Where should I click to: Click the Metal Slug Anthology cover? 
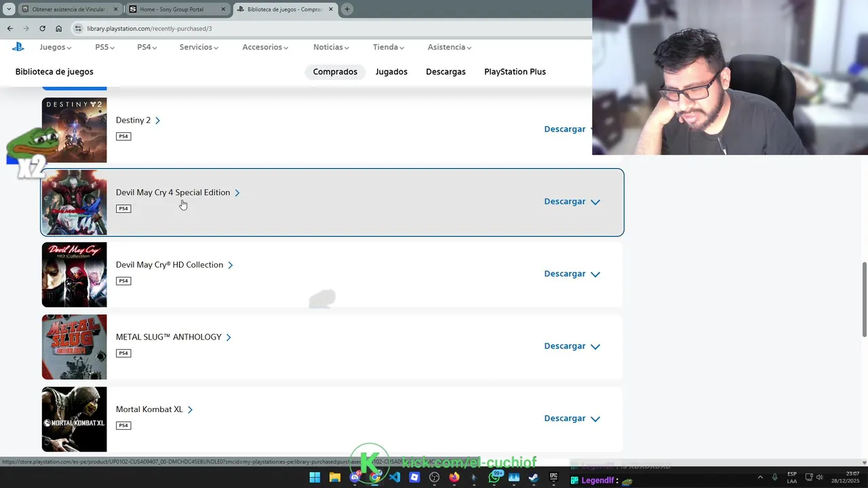pyautogui.click(x=74, y=347)
